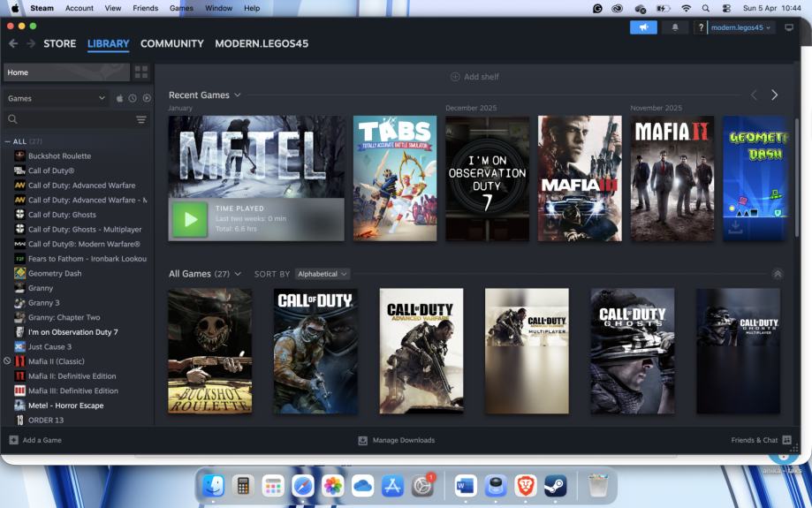Screen dimensions: 812x508
Task: Toggle sort by recent activity clock icon
Action: pyautogui.click(x=133, y=98)
